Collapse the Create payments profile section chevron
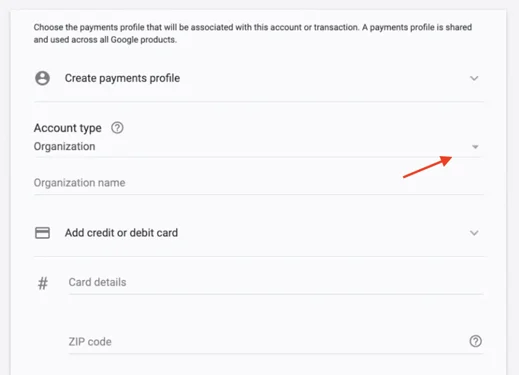The image size is (519, 375). [474, 78]
